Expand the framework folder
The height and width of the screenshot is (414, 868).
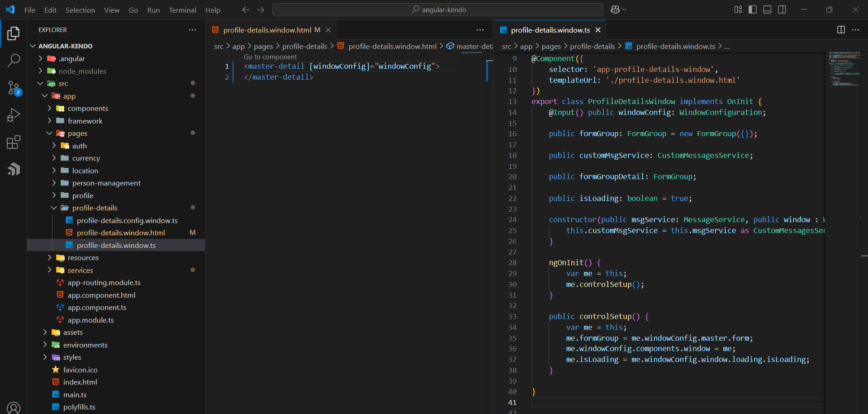(49, 121)
